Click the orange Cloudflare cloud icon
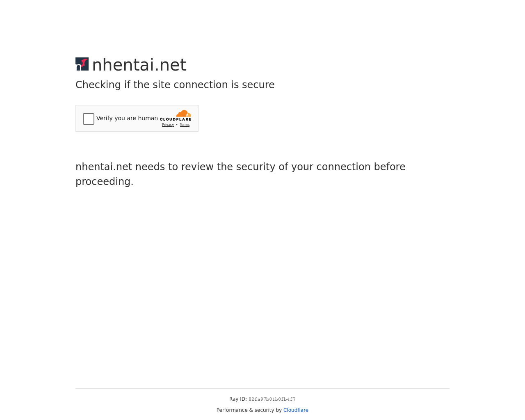Screen dimensions: 525x420 point(184,113)
